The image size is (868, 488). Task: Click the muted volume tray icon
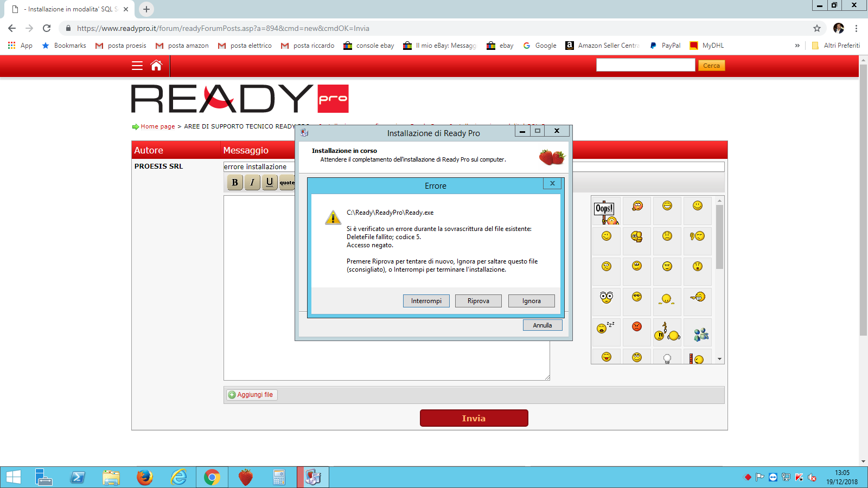812,477
